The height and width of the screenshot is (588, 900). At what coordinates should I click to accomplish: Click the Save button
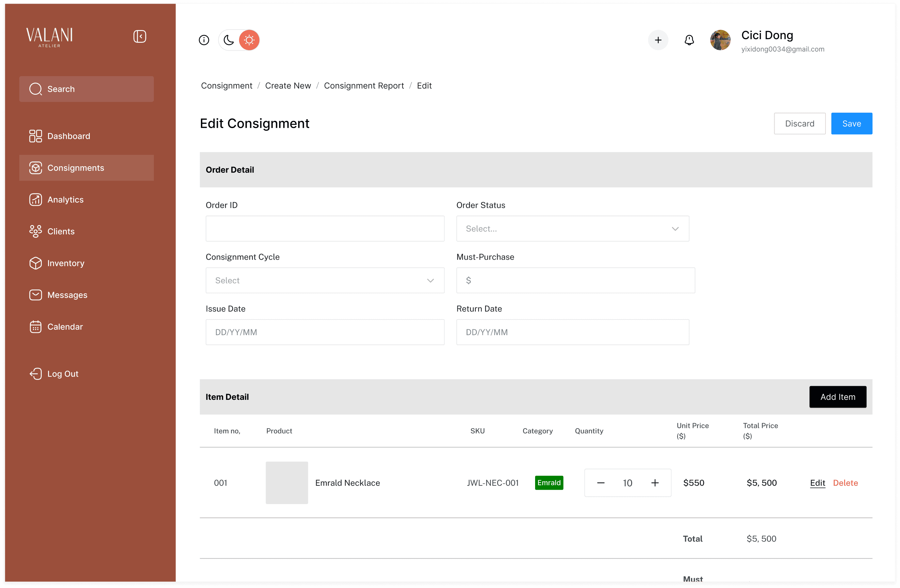point(851,124)
